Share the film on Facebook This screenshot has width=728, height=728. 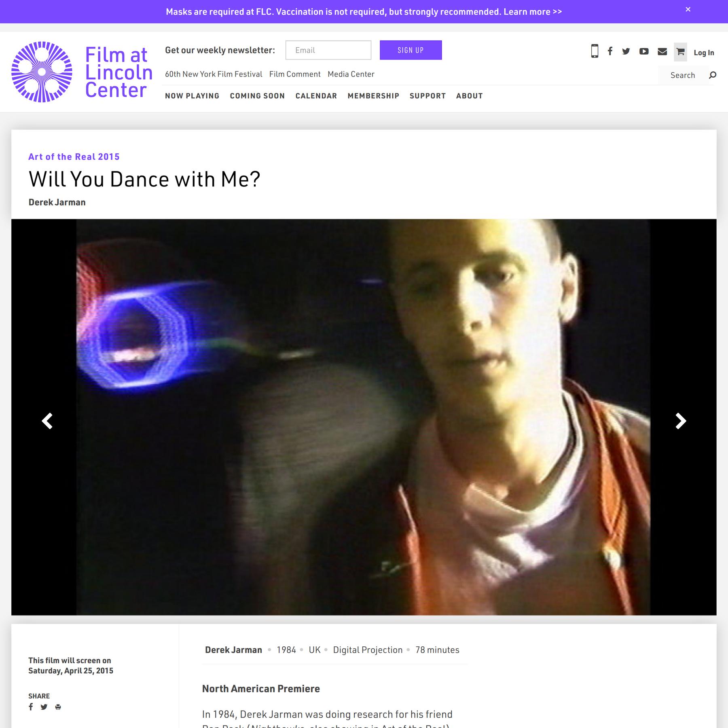coord(31,707)
